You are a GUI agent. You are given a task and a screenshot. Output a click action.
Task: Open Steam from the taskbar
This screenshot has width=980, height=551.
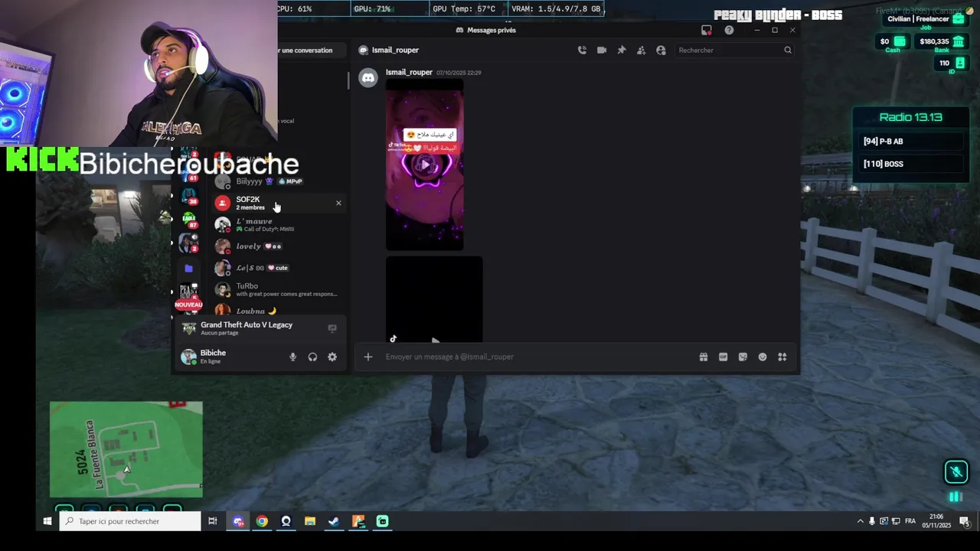(x=334, y=521)
